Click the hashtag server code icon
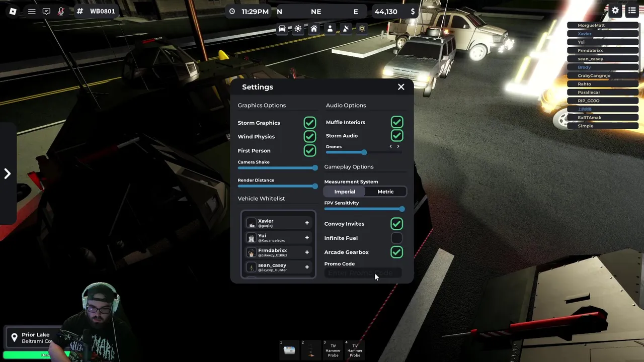The image size is (644, 362). (79, 11)
